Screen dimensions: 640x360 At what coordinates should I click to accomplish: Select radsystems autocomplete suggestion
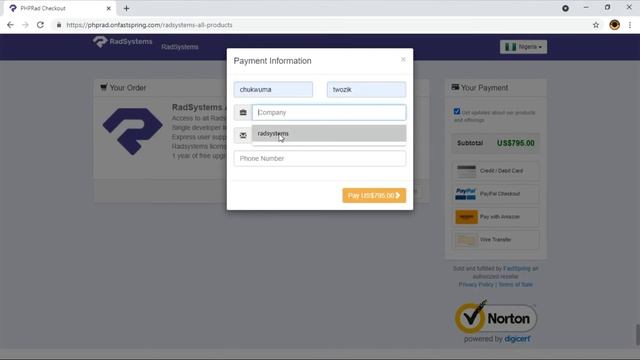click(x=329, y=133)
